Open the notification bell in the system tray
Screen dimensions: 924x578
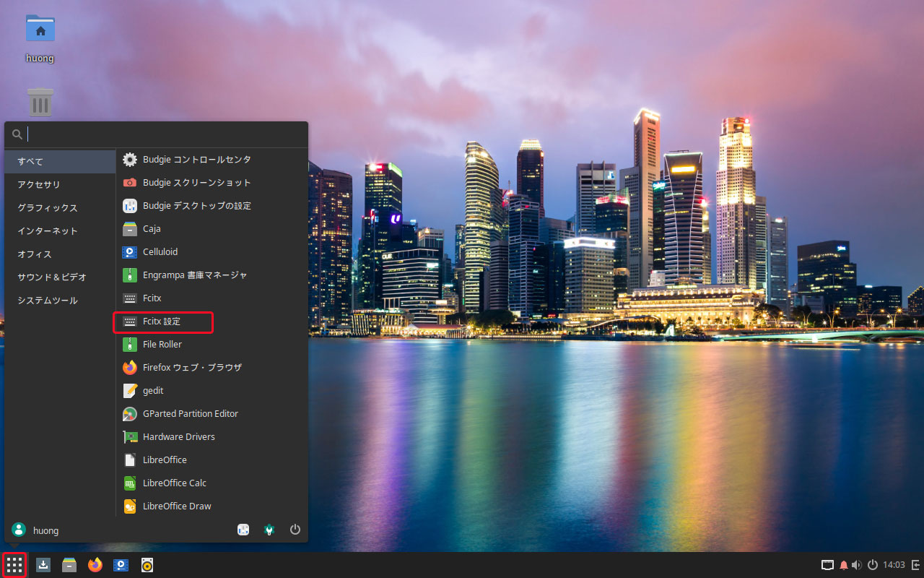click(x=843, y=565)
